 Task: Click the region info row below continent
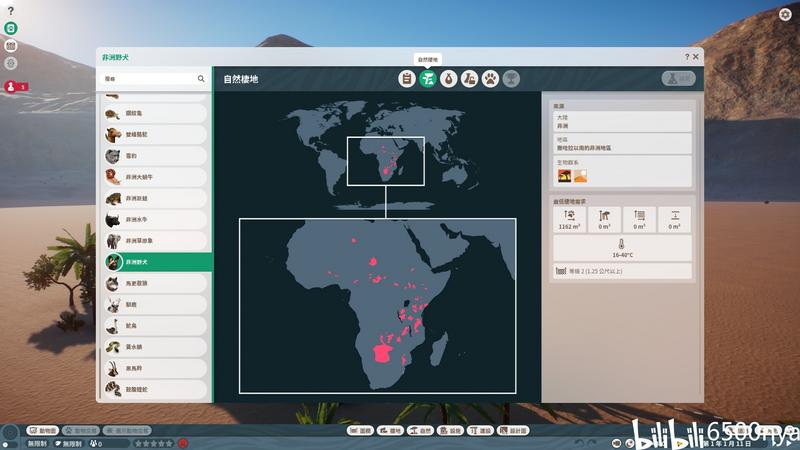(x=622, y=144)
